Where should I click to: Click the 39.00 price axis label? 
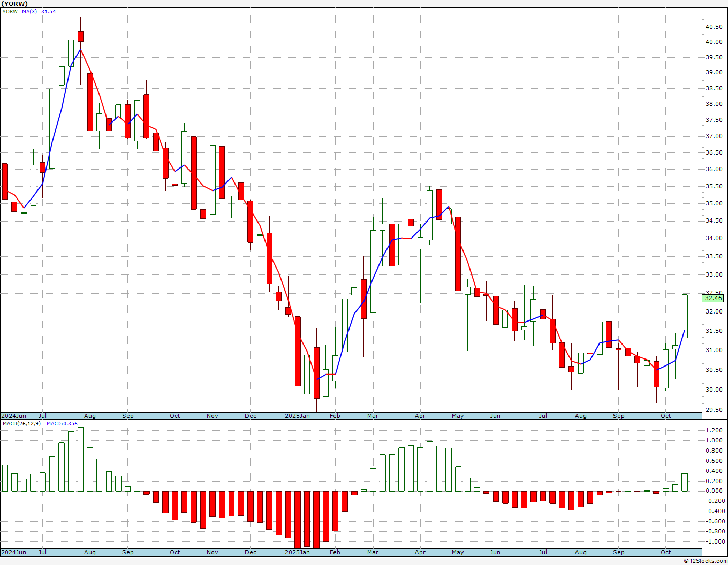713,73
